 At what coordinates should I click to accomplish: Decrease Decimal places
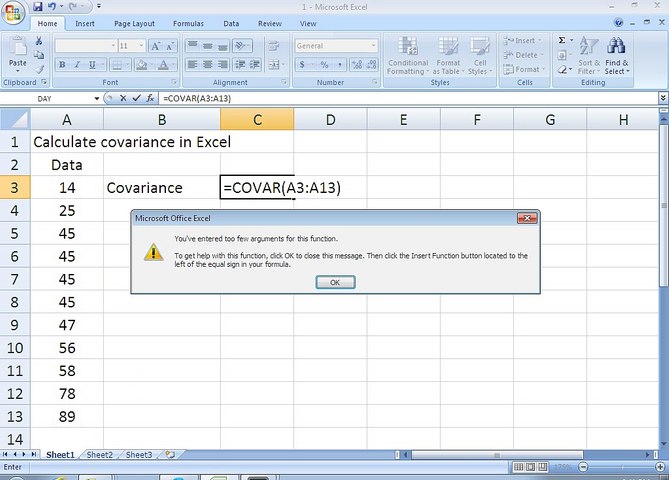[x=371, y=64]
